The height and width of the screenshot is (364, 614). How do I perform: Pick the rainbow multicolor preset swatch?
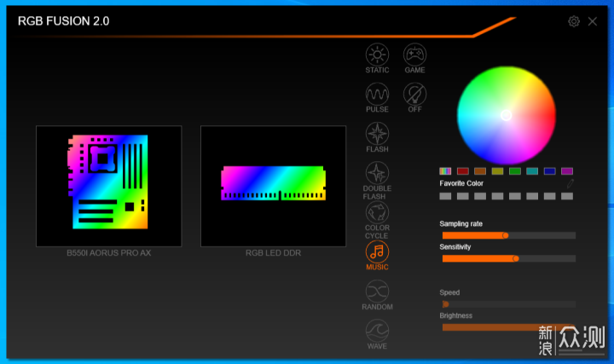click(x=445, y=171)
